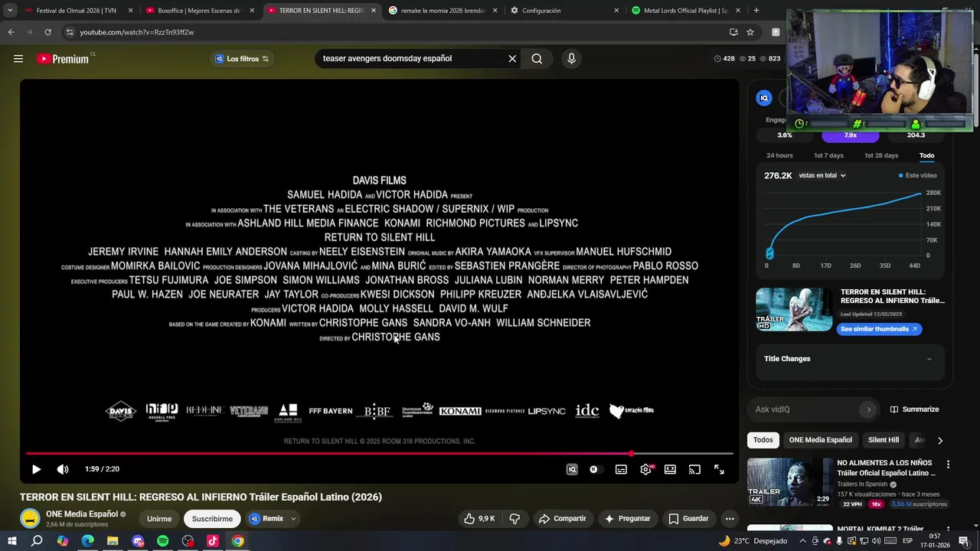Click See similar thumbnails button
Screen dimensions: 980x551
point(879,329)
